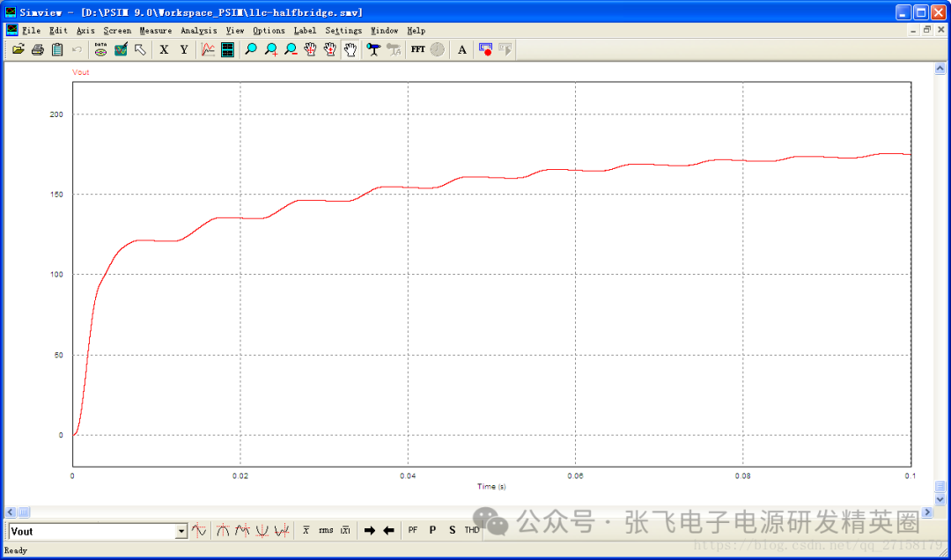Screen dimensions: 951x560
Task: Expand the Vout curve selector dropdown
Action: point(181,532)
